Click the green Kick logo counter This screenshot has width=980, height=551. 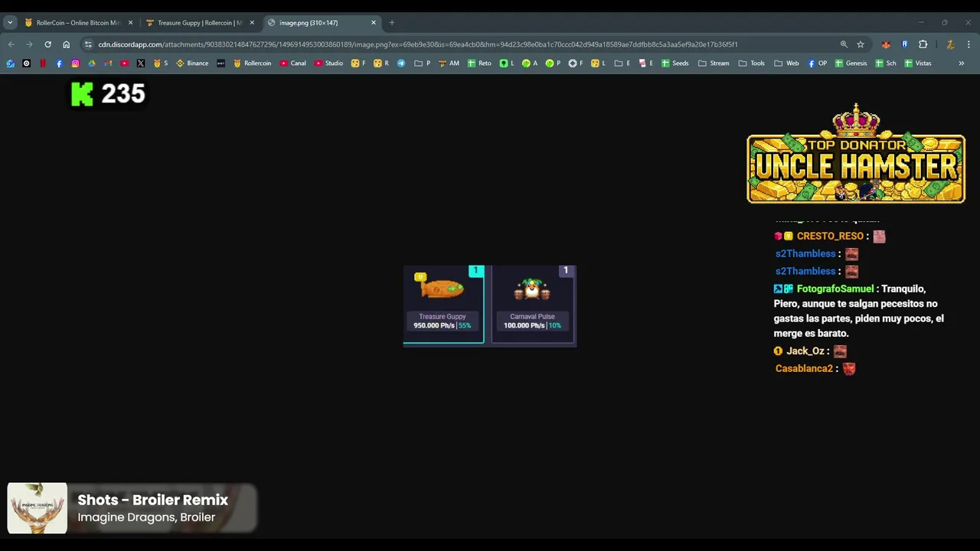click(x=108, y=94)
